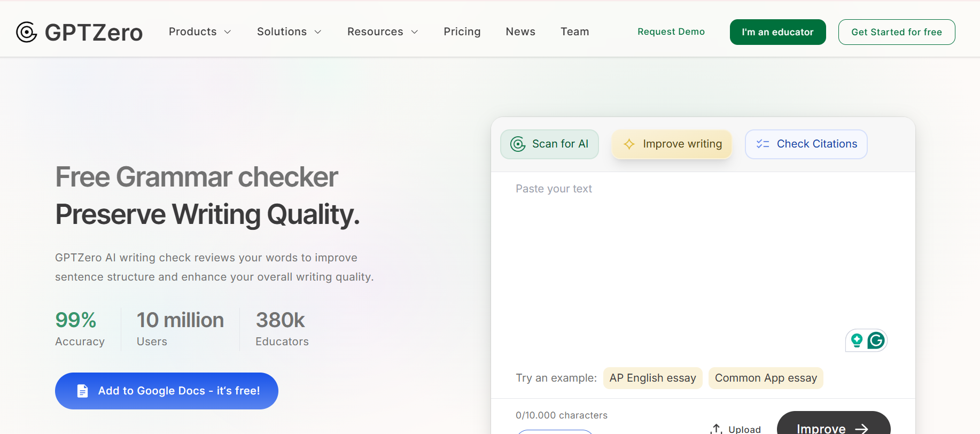Go to the Pricing page
980x434 pixels.
[x=462, y=32]
